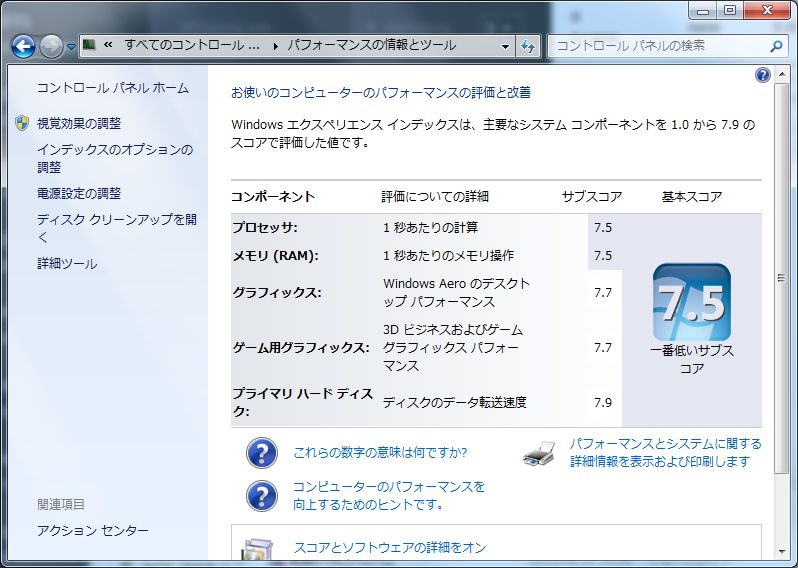Click プライマリ ハード ディスク subscore 7.9

tap(603, 403)
